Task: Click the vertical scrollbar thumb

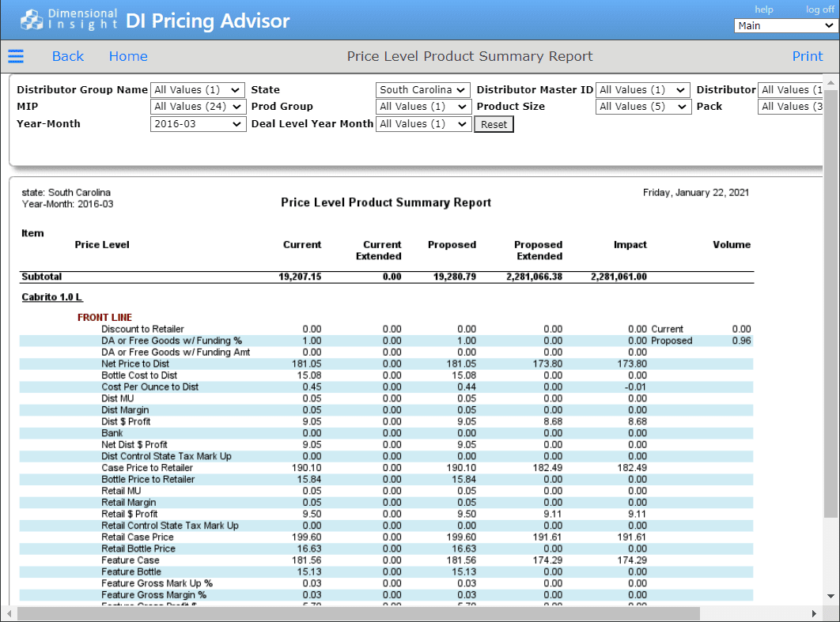Action: point(831,305)
